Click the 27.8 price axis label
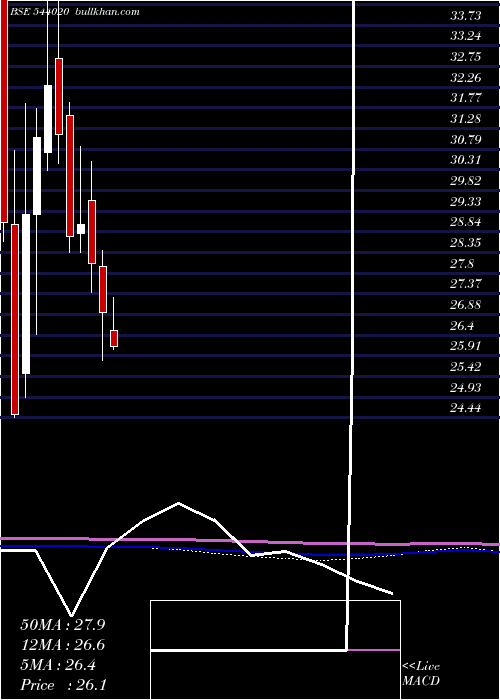500x700 pixels. (462, 263)
